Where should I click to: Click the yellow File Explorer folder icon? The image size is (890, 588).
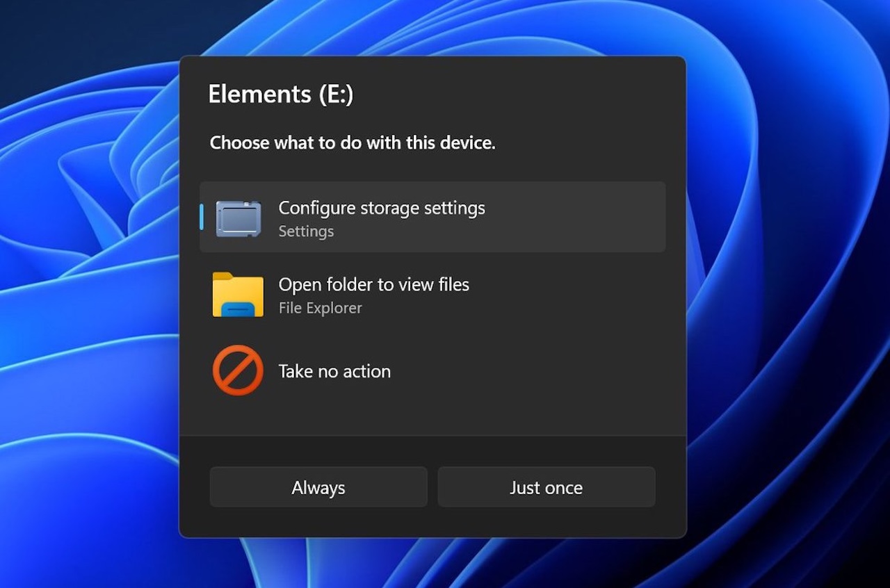tap(238, 295)
